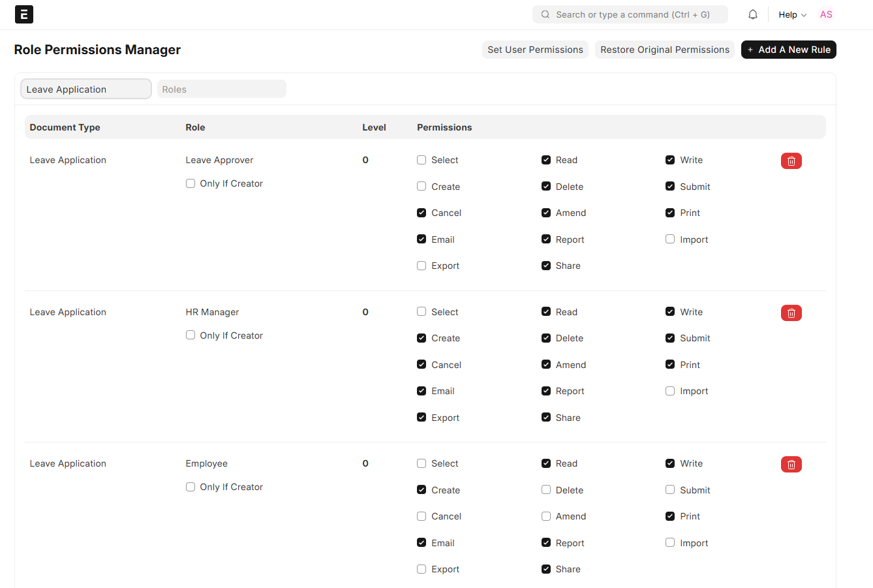Click Add A New Rule

tap(788, 50)
